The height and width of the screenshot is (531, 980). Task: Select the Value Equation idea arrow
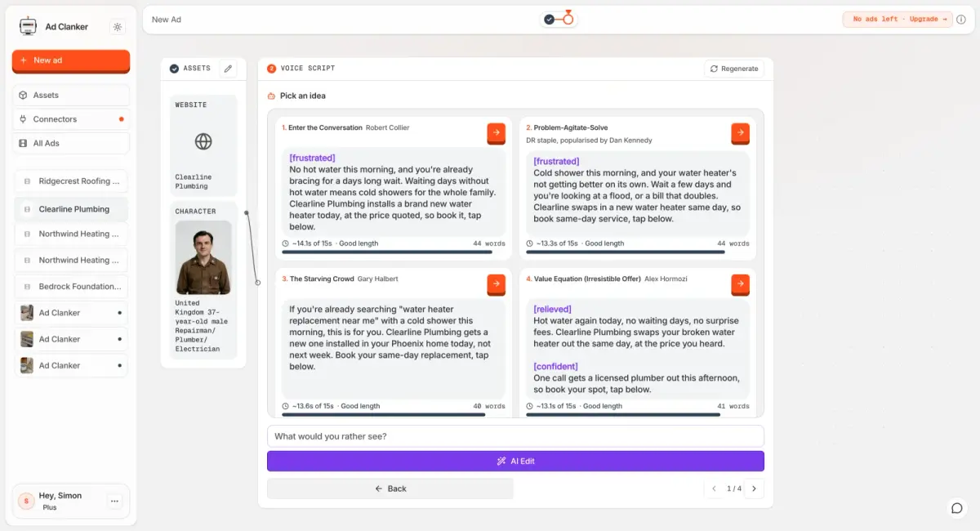click(740, 283)
